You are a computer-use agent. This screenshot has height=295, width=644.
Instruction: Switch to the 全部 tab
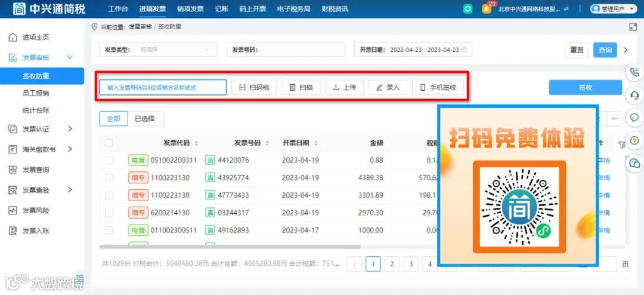[113, 119]
